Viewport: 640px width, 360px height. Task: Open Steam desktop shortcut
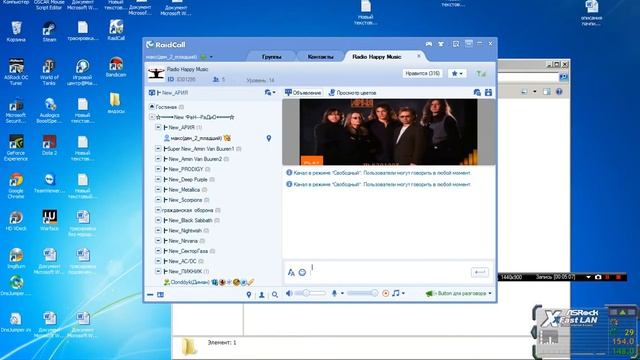click(49, 32)
